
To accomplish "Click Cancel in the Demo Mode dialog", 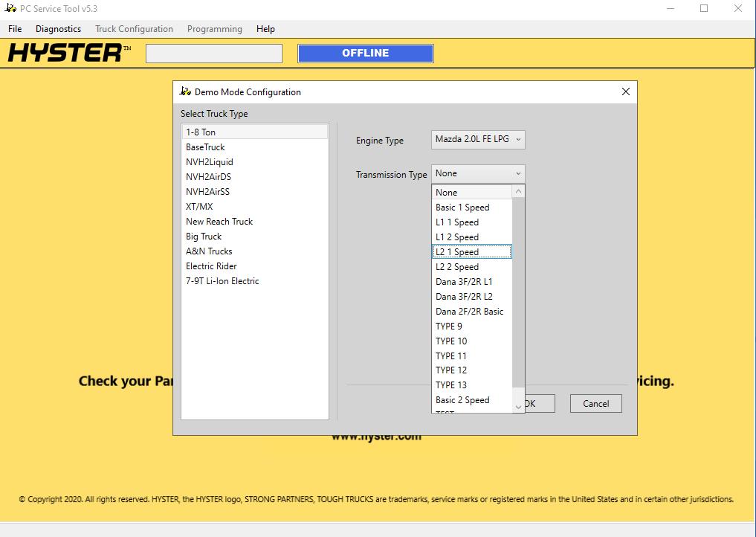I will tap(595, 403).
